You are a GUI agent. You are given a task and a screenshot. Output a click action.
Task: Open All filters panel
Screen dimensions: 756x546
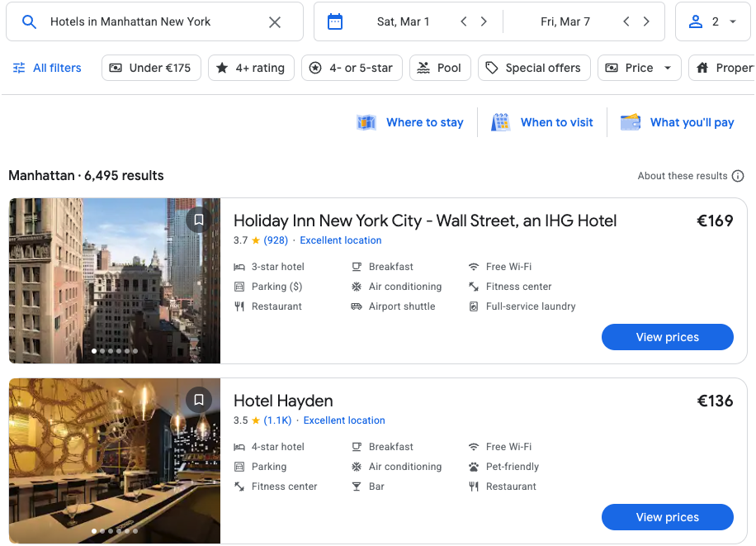coord(47,68)
